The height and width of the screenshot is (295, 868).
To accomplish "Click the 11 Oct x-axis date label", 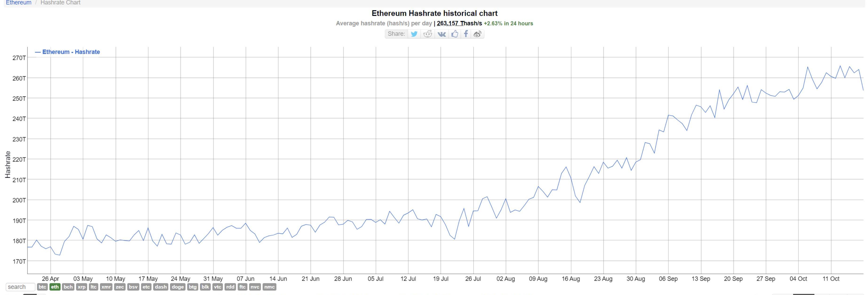I will [x=831, y=279].
